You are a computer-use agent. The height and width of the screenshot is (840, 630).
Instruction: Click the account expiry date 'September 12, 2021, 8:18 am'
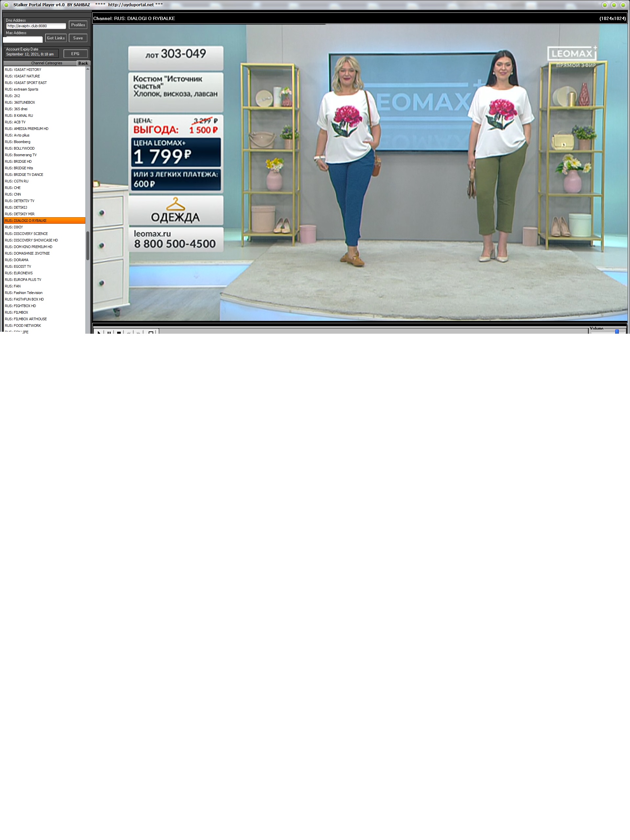[x=30, y=54]
